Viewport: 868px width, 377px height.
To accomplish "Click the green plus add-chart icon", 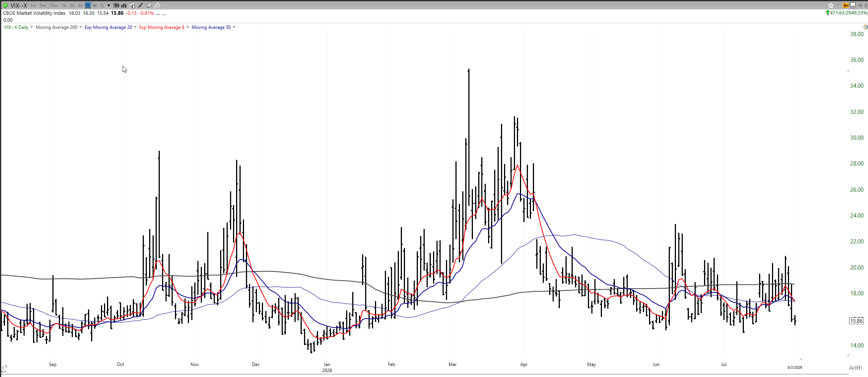I will (x=5, y=5).
